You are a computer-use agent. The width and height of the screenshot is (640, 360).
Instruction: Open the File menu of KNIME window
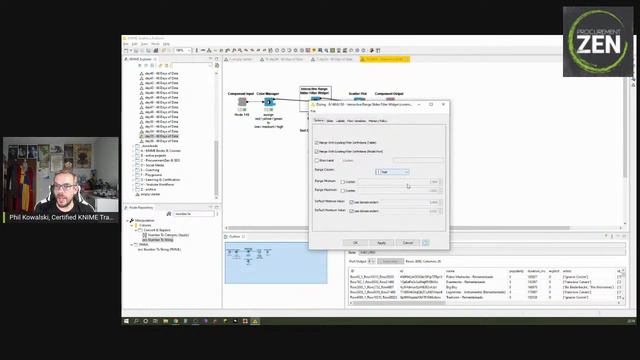click(x=126, y=44)
